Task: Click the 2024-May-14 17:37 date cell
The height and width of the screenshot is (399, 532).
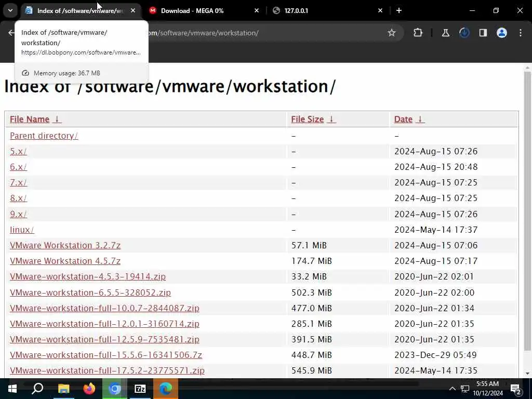Action: (436, 230)
